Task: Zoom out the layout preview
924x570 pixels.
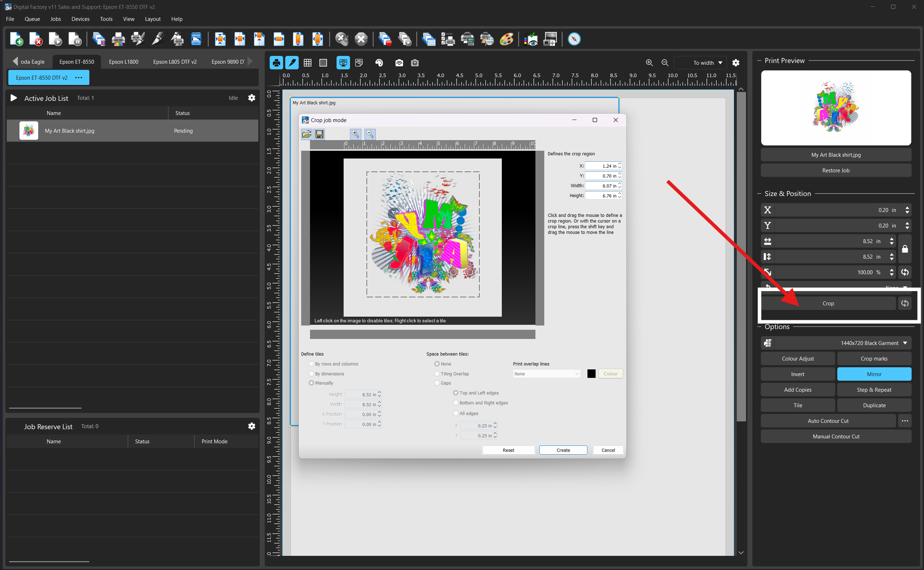Action: (x=665, y=63)
